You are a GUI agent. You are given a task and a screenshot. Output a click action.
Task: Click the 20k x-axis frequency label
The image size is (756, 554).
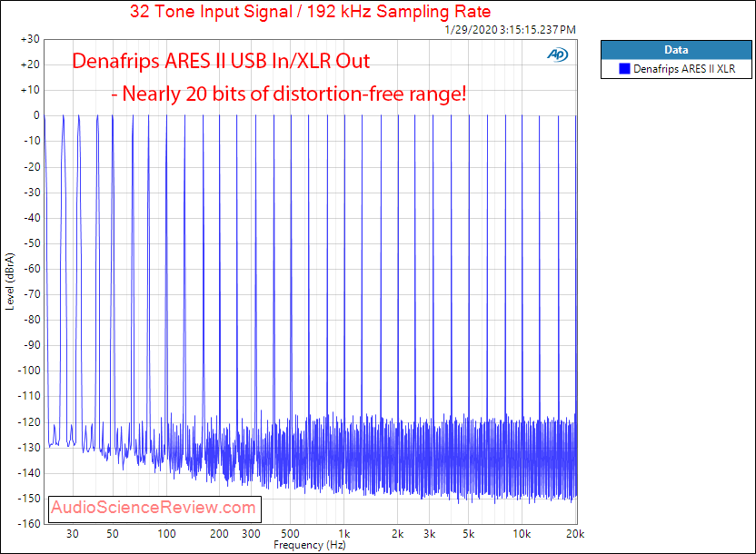575,534
